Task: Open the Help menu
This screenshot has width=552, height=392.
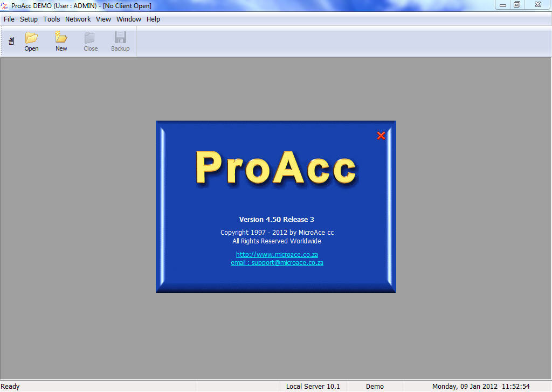Action: click(153, 19)
